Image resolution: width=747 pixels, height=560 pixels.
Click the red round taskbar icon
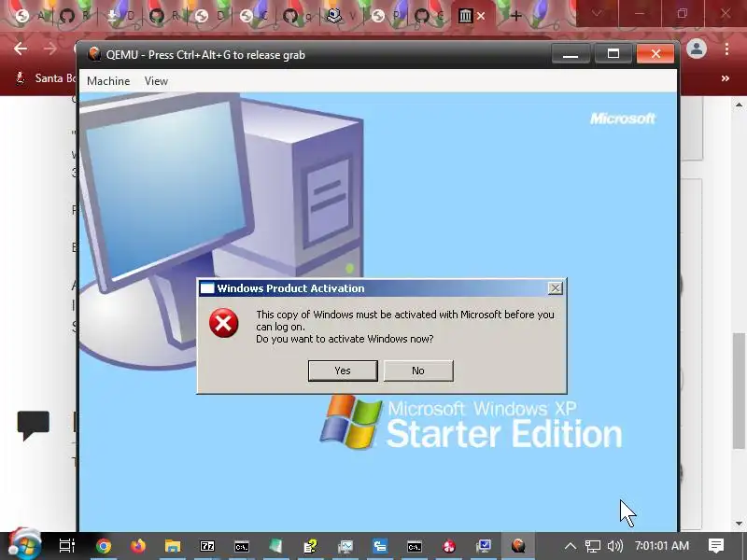(449, 546)
